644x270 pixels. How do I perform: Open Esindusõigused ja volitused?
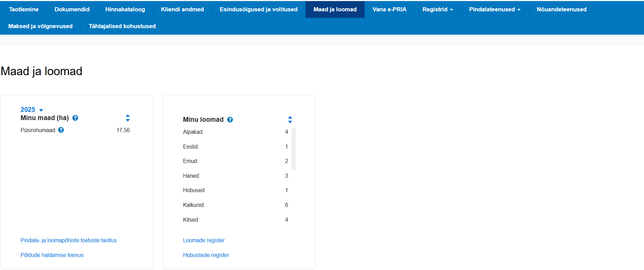(x=258, y=10)
